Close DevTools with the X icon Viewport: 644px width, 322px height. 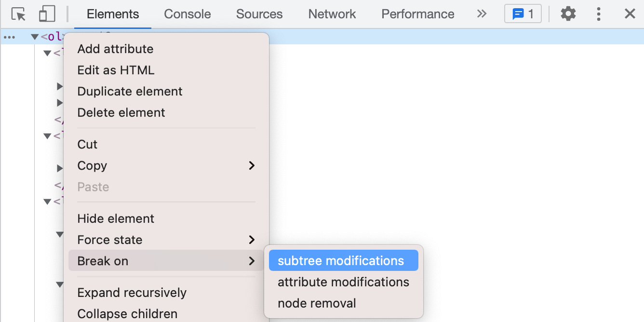click(631, 14)
